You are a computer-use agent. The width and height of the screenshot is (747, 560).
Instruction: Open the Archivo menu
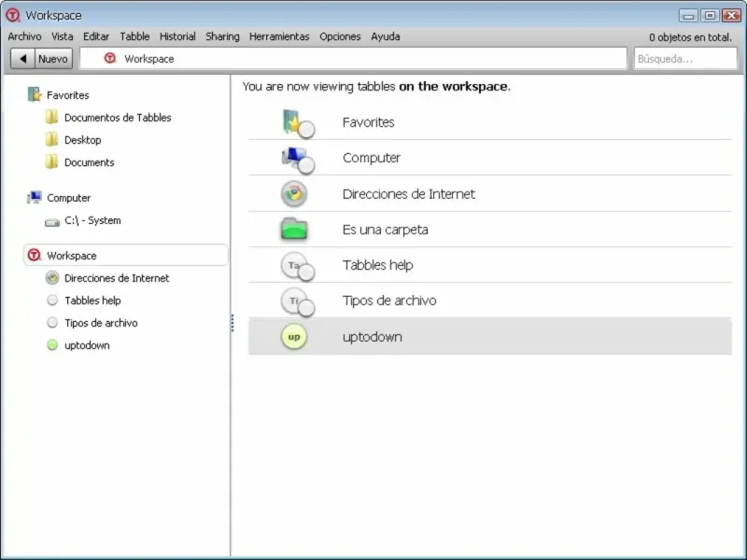(24, 36)
